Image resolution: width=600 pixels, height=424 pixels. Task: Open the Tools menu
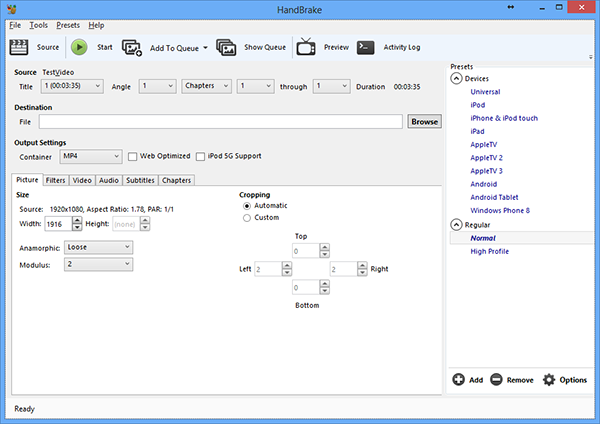click(38, 24)
